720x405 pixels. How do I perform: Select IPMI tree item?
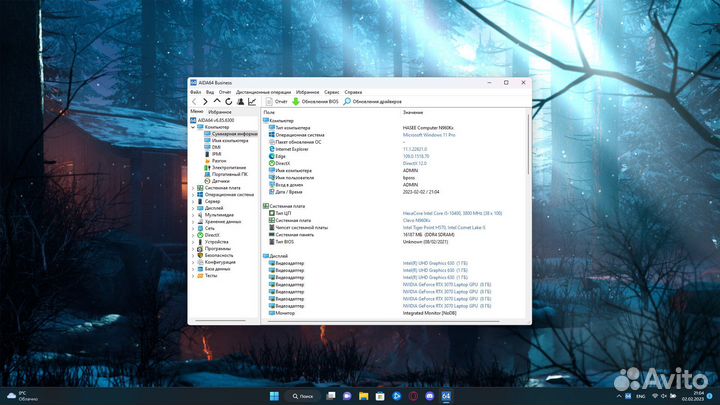pyautogui.click(x=213, y=154)
